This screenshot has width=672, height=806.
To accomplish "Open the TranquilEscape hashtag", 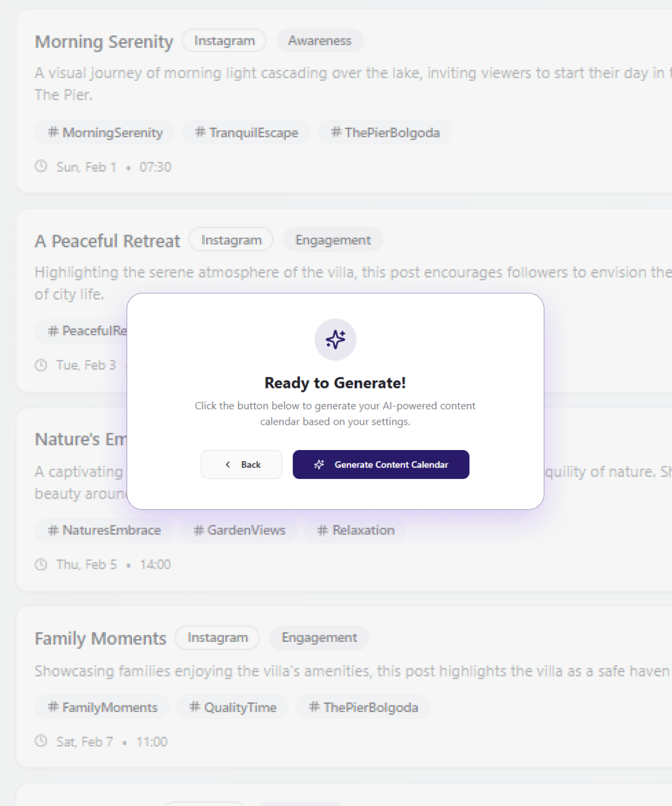I will coord(246,133).
